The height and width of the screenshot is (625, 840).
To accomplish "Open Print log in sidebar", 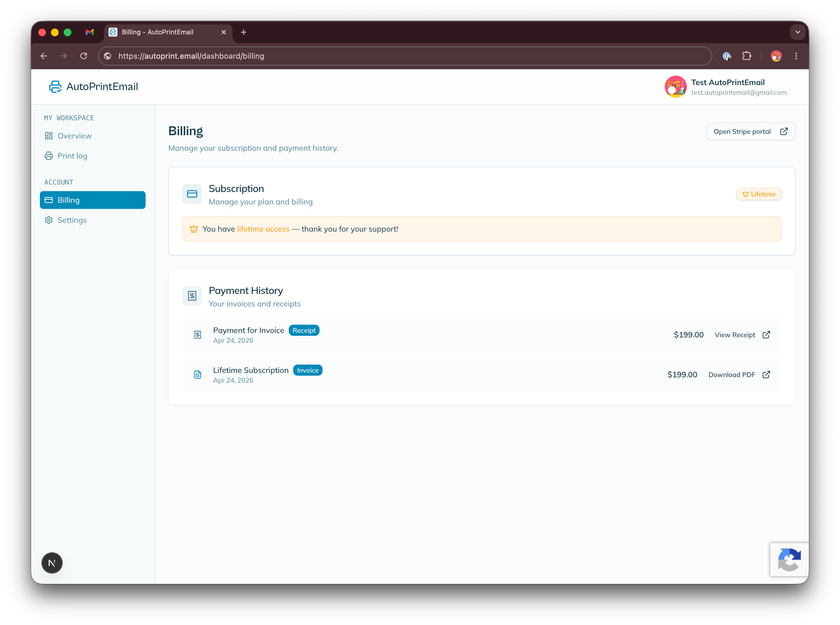I will pos(93,156).
